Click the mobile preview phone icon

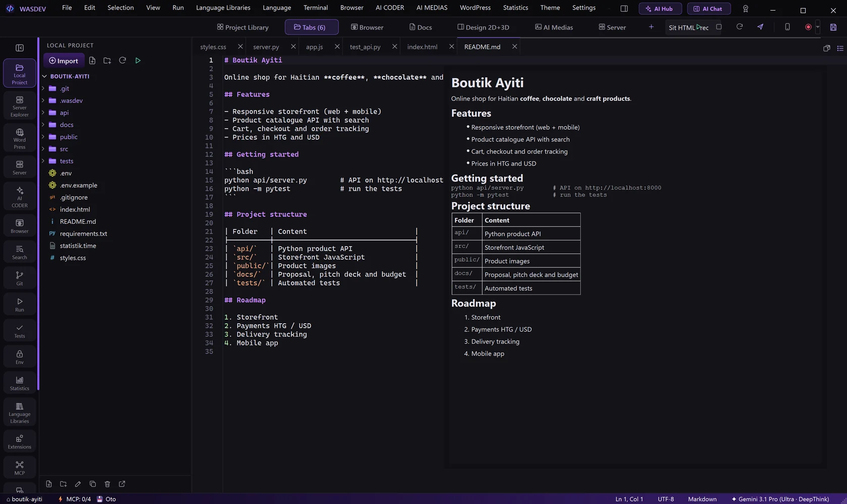tap(788, 27)
